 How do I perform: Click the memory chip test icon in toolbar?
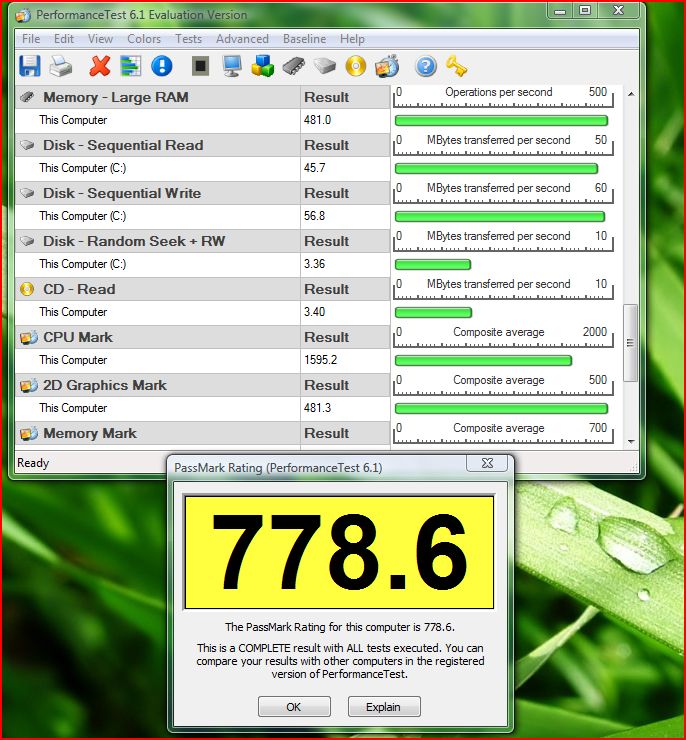point(293,66)
